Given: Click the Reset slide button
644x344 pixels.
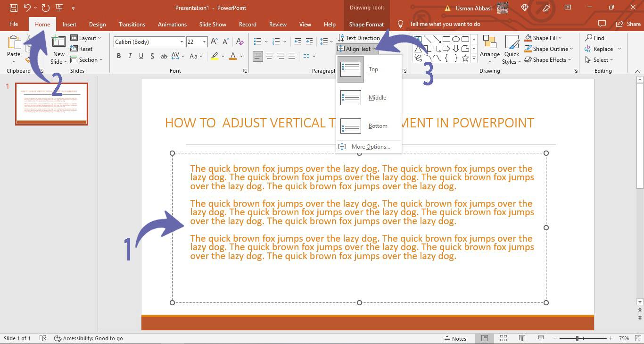Looking at the screenshot, I should 82,49.
